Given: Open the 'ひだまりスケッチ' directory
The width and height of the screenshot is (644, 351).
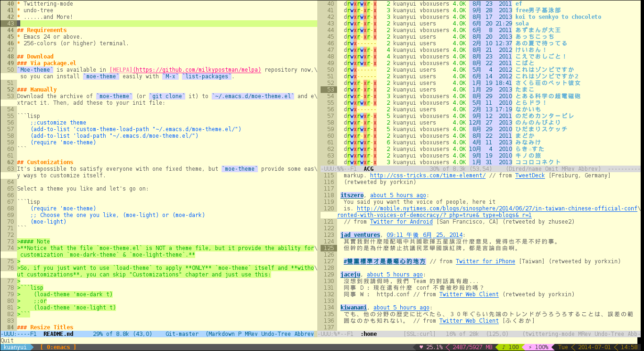Looking at the screenshot, I should pyautogui.click(x=541, y=129).
